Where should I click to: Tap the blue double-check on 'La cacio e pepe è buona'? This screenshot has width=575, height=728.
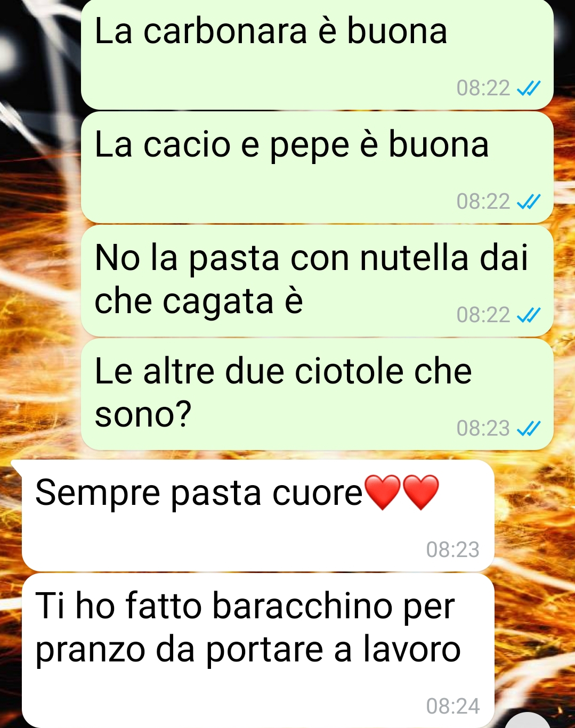pyautogui.click(x=529, y=202)
